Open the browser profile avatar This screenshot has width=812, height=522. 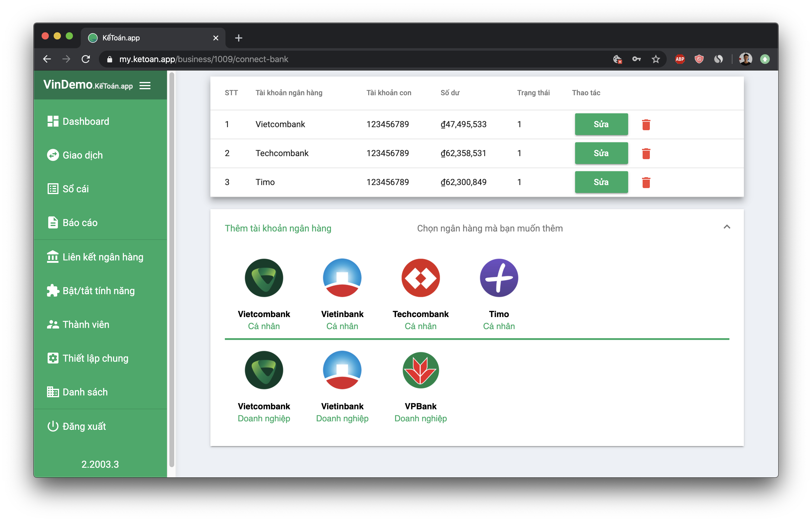tap(746, 59)
